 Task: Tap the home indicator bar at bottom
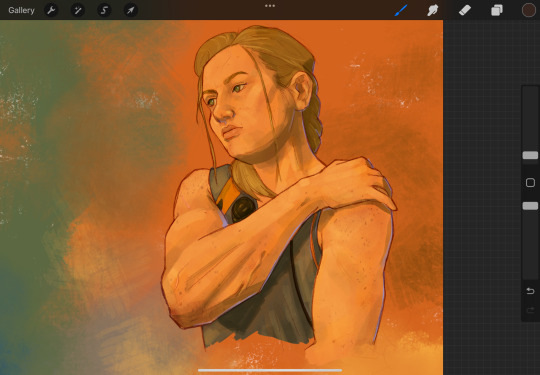pyautogui.click(x=270, y=371)
